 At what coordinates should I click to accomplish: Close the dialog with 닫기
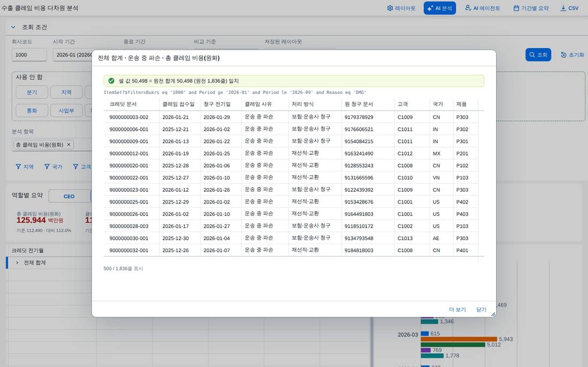(x=481, y=310)
